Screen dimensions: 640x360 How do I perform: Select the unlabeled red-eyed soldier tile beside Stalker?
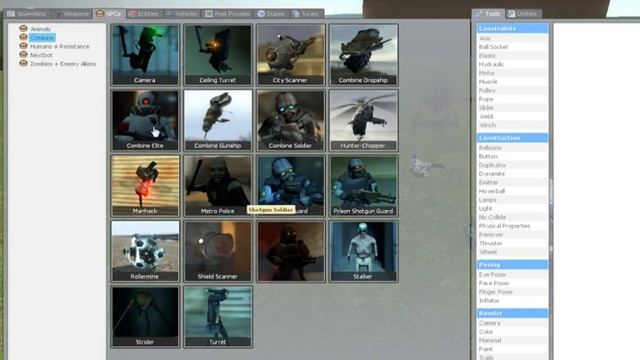point(291,251)
